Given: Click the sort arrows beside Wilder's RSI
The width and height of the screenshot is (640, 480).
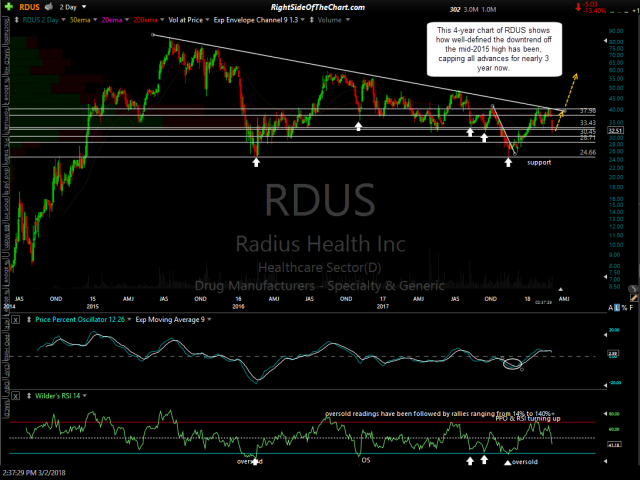Looking at the screenshot, I should pos(29,396).
